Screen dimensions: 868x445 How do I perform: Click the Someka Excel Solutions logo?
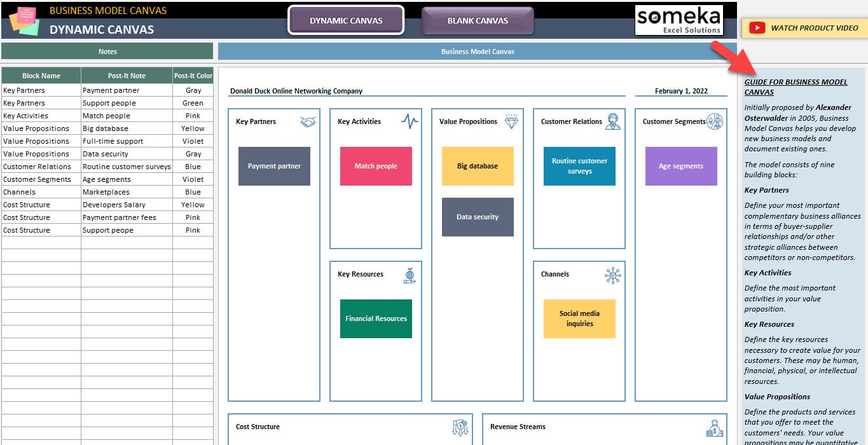[x=679, y=20]
